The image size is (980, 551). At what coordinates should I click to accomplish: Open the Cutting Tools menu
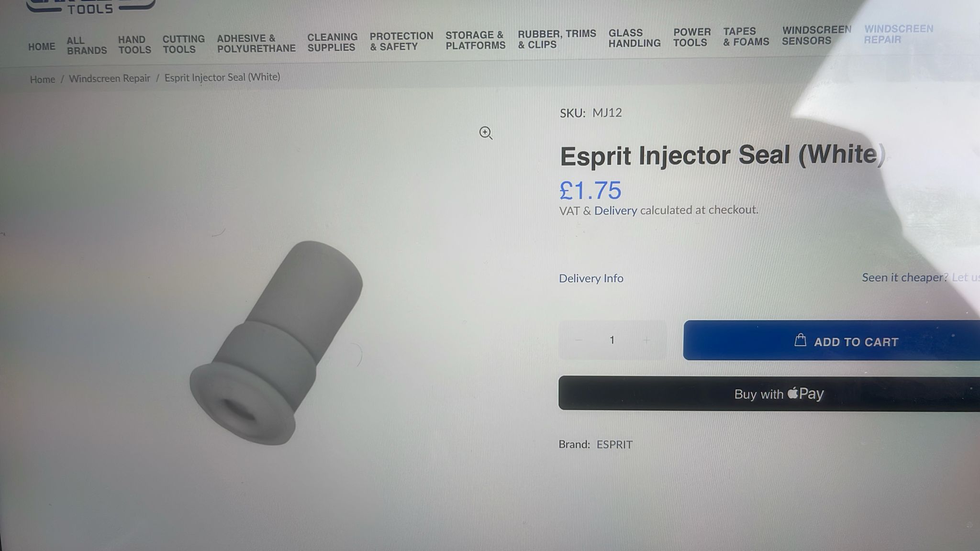184,44
